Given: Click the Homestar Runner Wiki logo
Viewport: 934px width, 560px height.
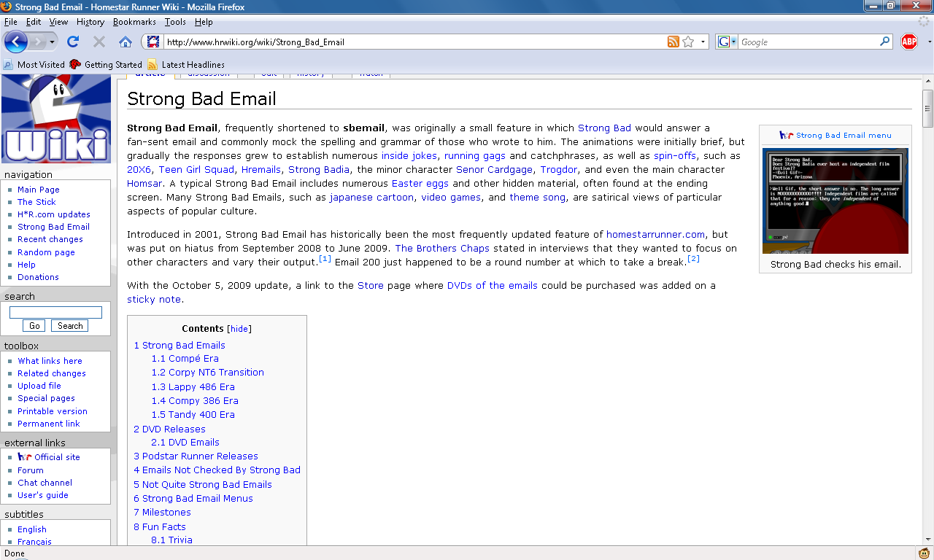Looking at the screenshot, I should click(x=56, y=119).
